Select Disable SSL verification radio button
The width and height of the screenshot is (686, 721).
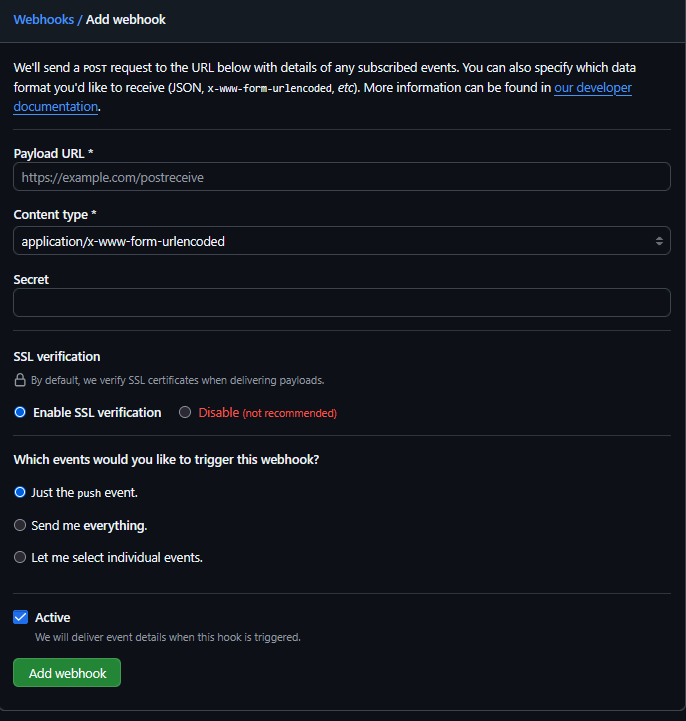pyautogui.click(x=185, y=412)
